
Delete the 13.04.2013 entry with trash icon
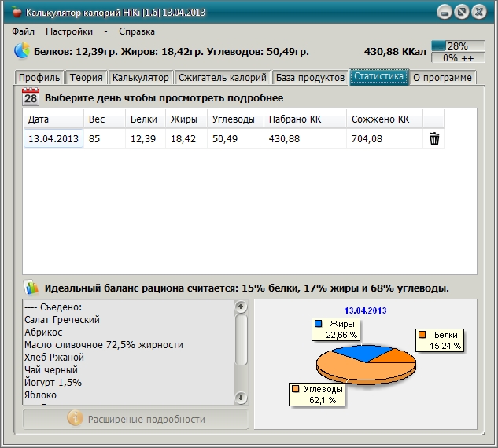point(434,139)
